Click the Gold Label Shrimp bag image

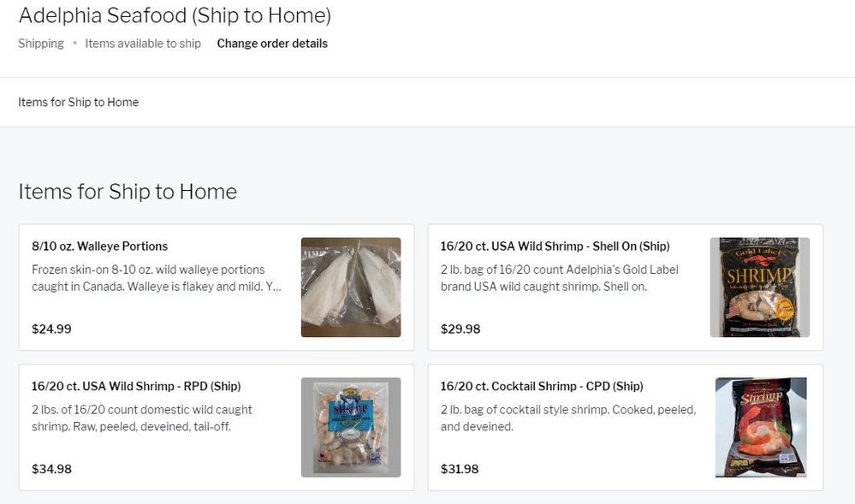760,288
